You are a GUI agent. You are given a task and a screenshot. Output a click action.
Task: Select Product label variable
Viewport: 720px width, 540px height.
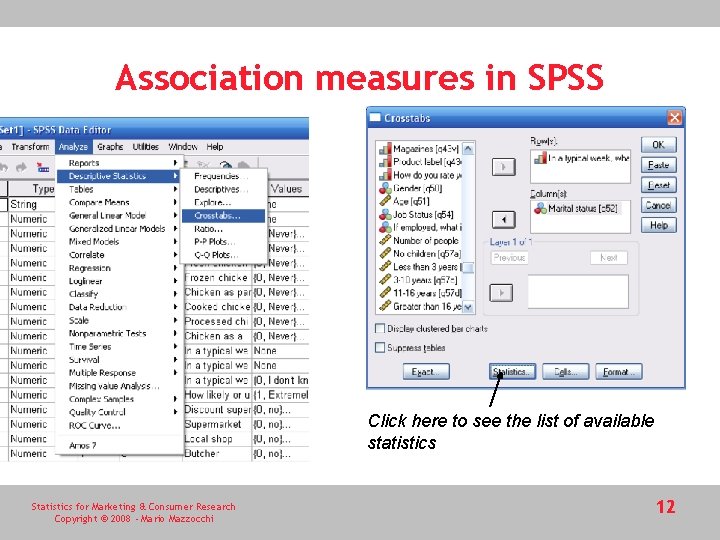(x=419, y=162)
